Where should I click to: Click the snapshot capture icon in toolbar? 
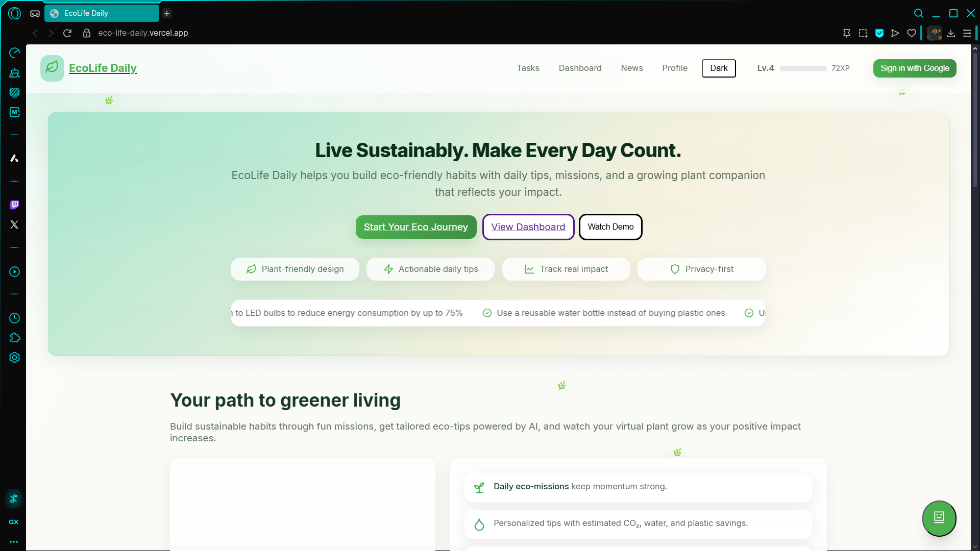coord(863,33)
